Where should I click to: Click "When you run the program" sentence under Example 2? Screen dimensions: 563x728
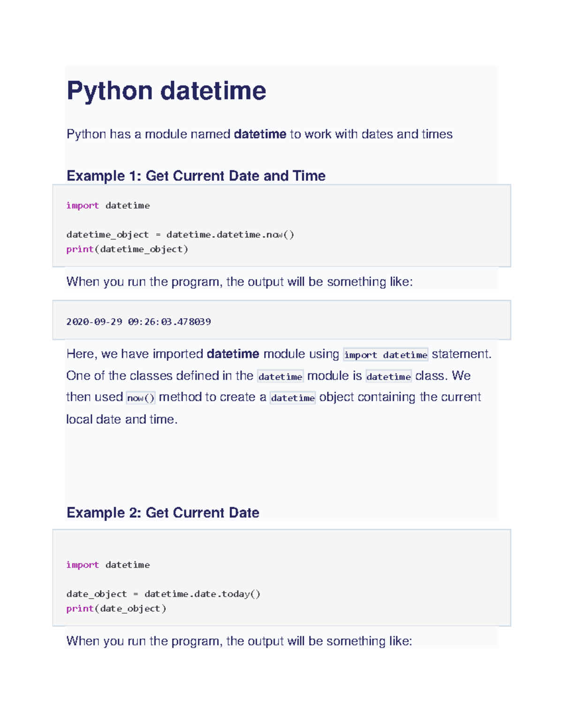pos(239,641)
